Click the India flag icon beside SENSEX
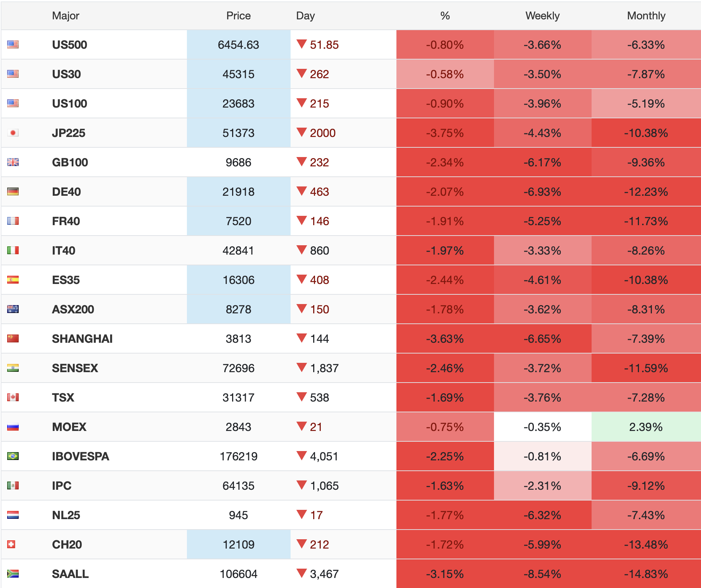 click(13, 368)
